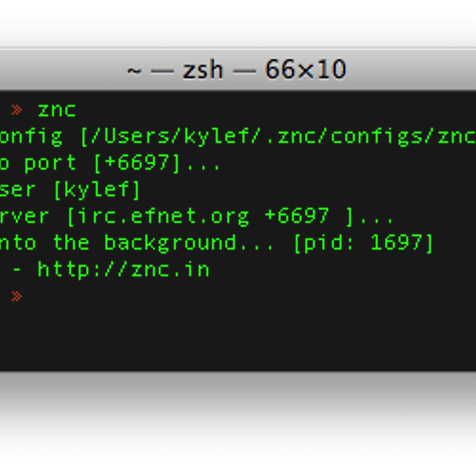The image size is (476, 476).
Task: Click the typed znc command text
Action: (56, 110)
